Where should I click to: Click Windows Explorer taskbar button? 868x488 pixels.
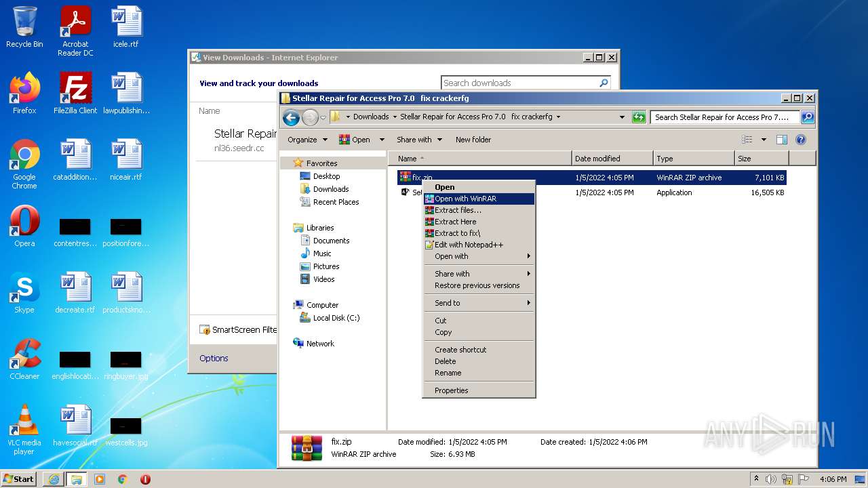pyautogui.click(x=76, y=479)
